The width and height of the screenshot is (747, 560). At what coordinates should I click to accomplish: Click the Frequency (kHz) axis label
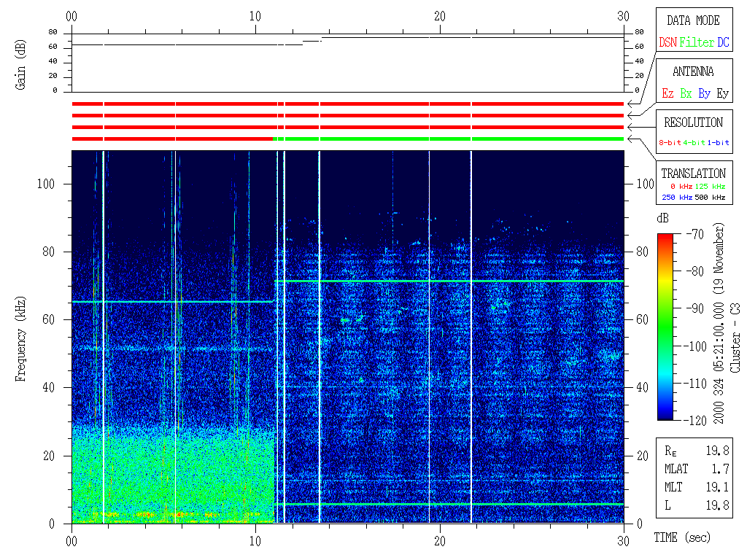point(21,336)
